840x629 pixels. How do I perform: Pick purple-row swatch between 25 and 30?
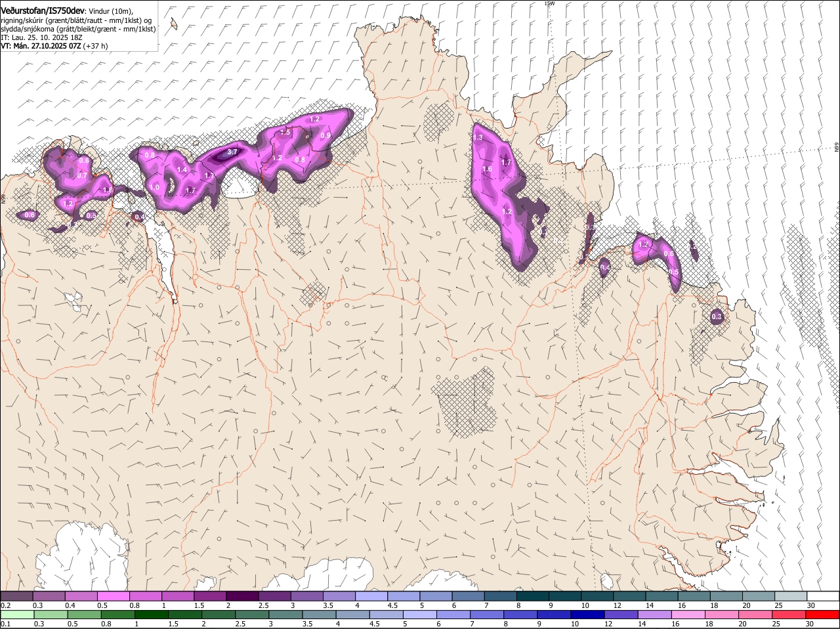click(791, 596)
